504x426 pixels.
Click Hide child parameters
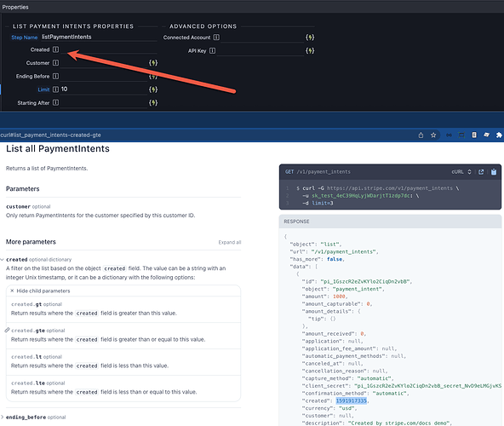click(40, 291)
